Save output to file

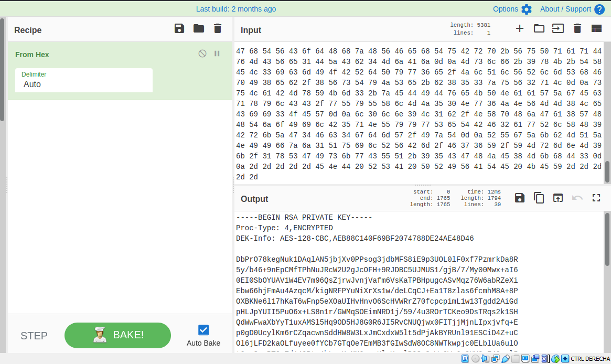[x=520, y=198]
